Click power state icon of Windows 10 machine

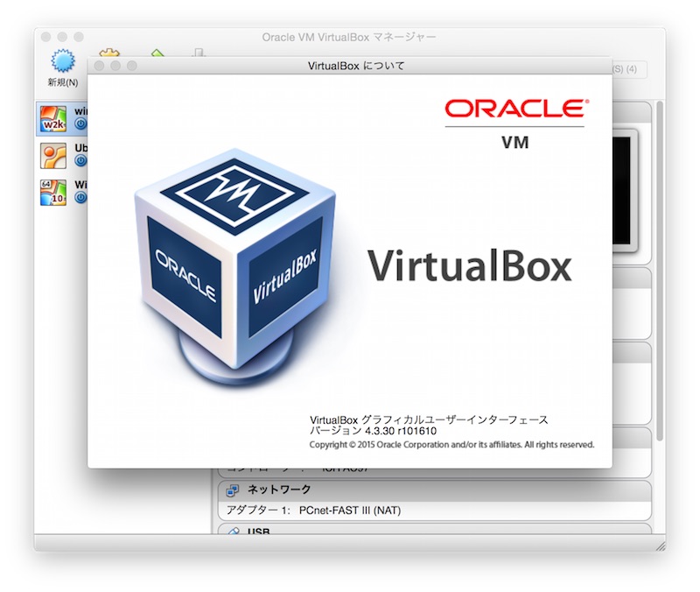80,197
